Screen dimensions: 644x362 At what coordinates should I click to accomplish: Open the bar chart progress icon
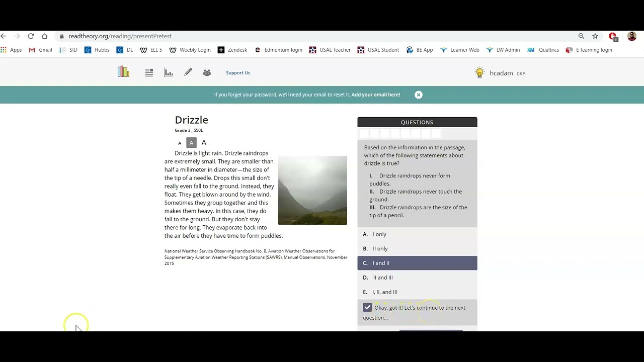pyautogui.click(x=169, y=73)
